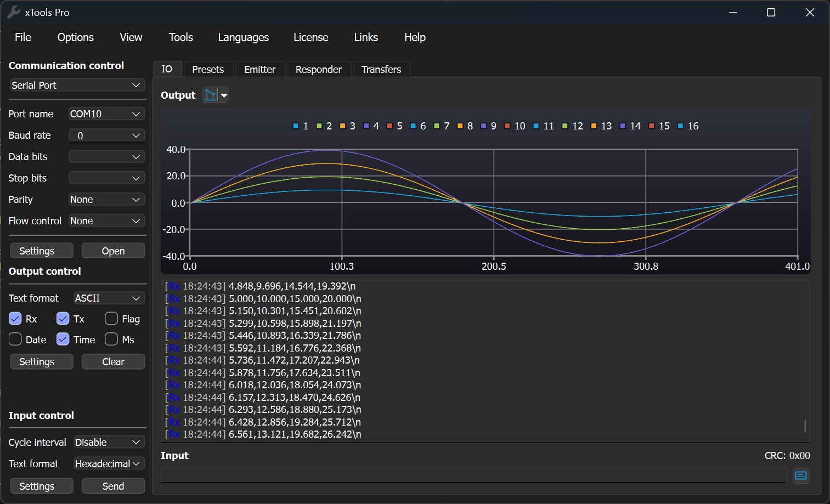Enable the Flag checkbox
The width and height of the screenshot is (830, 504).
[x=111, y=319]
